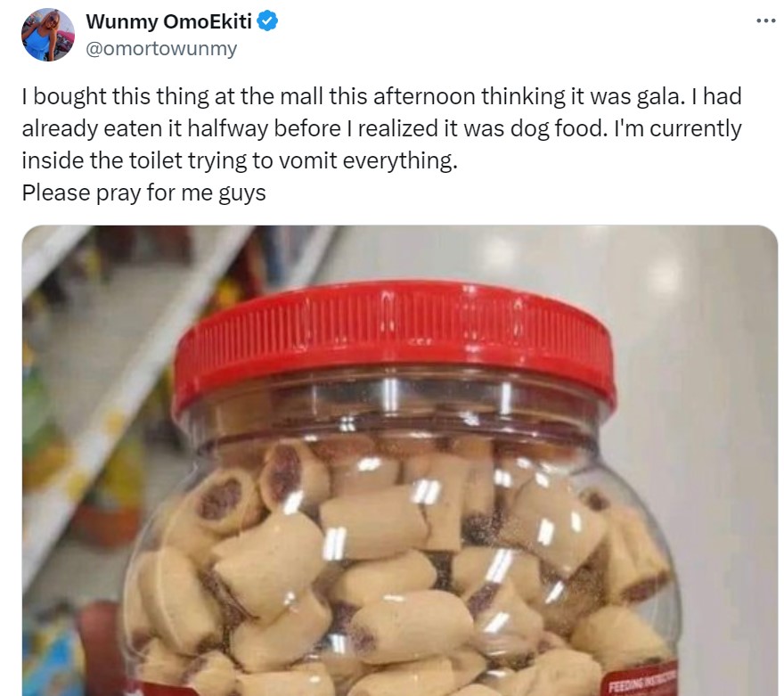Click the word "vomit" in the tweet
This screenshot has height=696, width=784.
(x=307, y=160)
